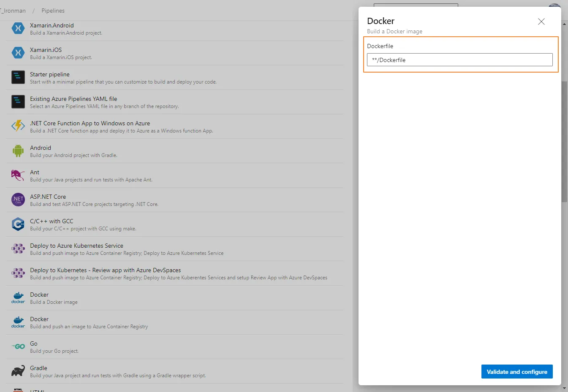Viewport: 568px width, 392px height.
Task: Select Existing Azure Pipelines YAML file option
Action: pyautogui.click(x=73, y=99)
